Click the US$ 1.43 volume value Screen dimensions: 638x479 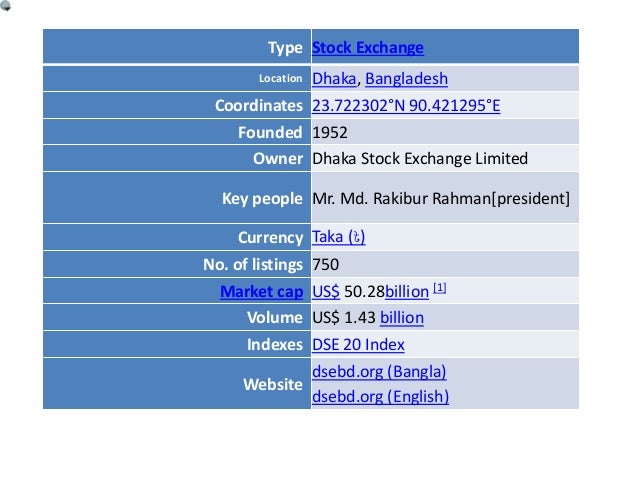(x=344, y=317)
